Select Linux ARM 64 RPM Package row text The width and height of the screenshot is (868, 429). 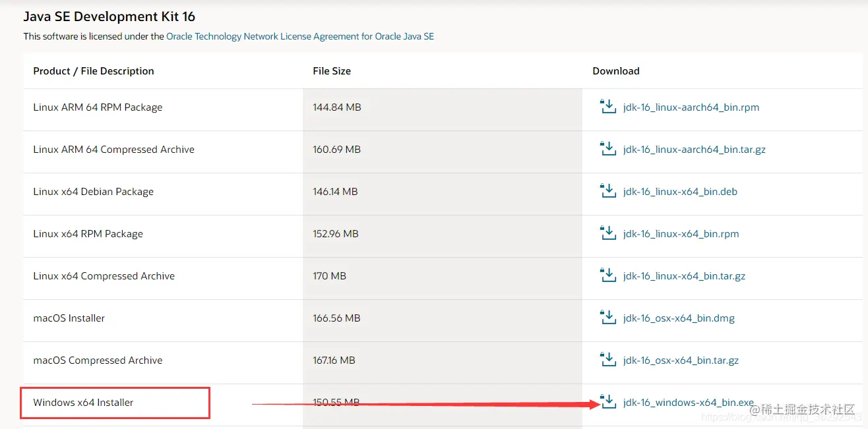tap(98, 107)
